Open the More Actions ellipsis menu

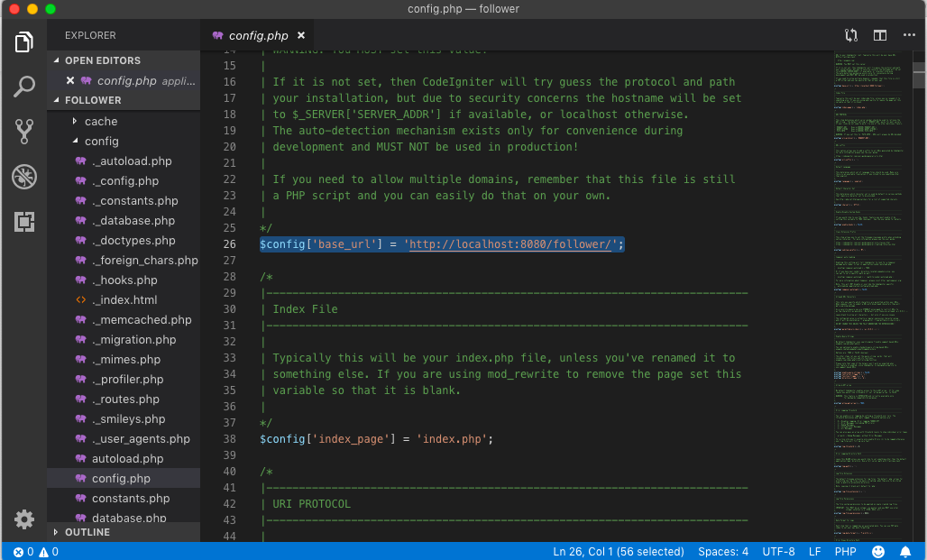tap(909, 35)
